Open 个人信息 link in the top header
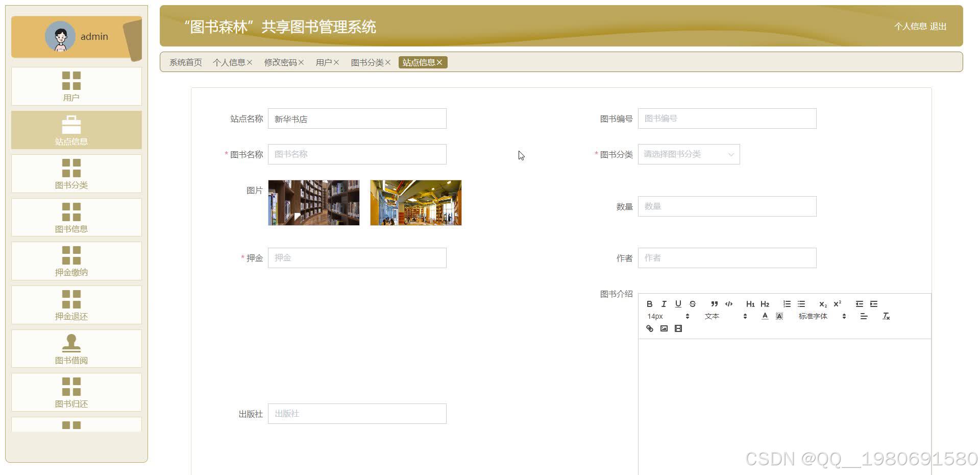980x475 pixels. click(x=910, y=26)
